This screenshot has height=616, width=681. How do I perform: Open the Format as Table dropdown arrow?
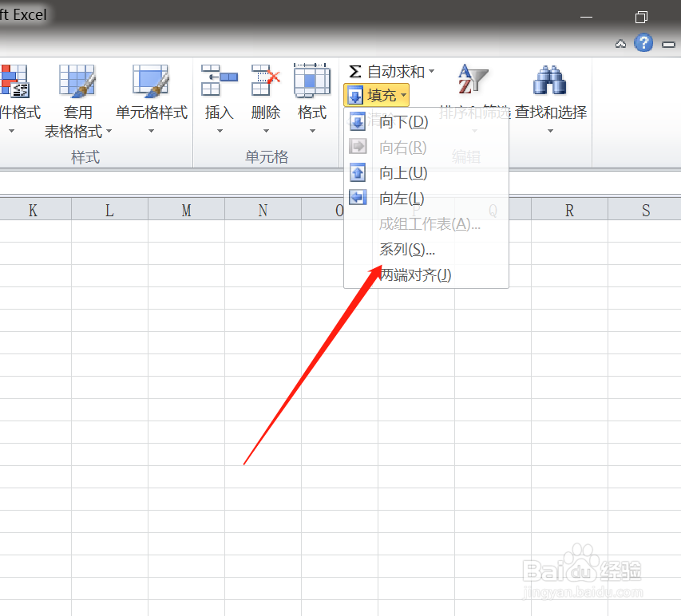(x=109, y=131)
